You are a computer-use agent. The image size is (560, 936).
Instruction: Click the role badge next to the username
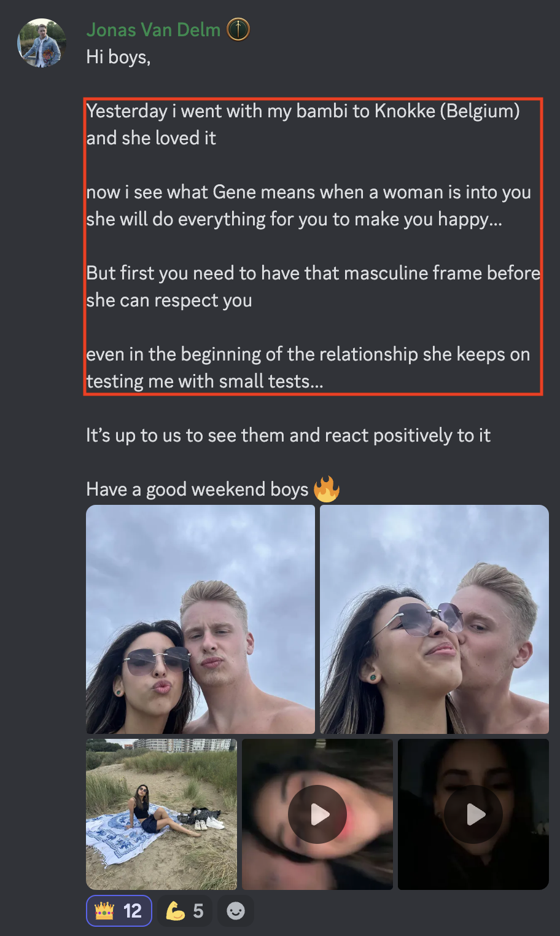(x=238, y=29)
